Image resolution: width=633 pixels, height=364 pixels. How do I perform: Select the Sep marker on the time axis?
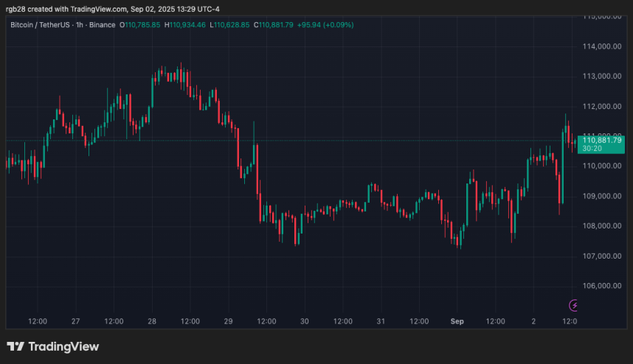pos(457,322)
